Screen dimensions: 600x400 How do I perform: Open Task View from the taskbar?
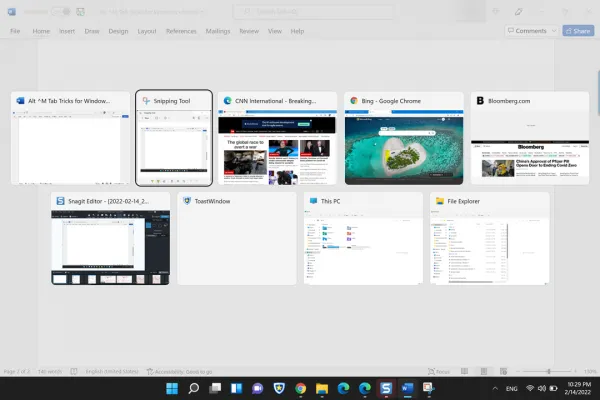(215, 389)
